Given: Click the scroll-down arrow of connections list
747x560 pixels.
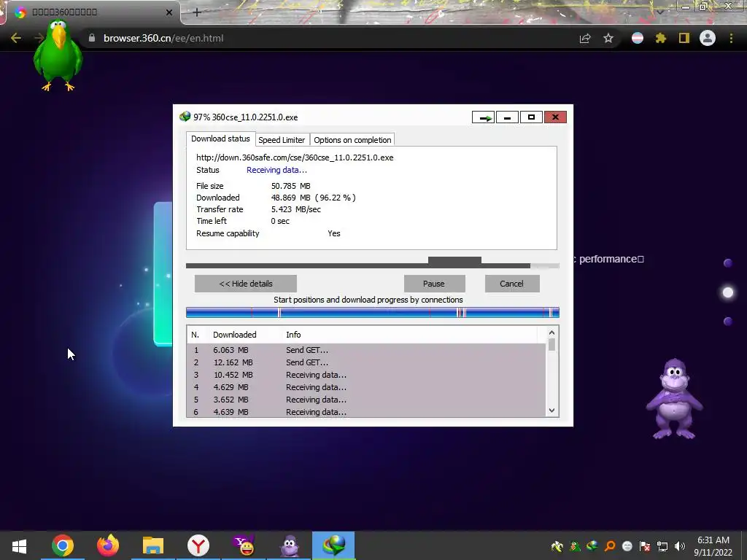Looking at the screenshot, I should (551, 411).
